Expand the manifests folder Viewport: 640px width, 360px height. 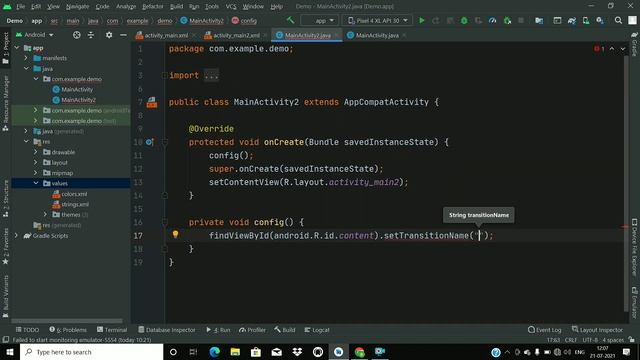click(26, 58)
